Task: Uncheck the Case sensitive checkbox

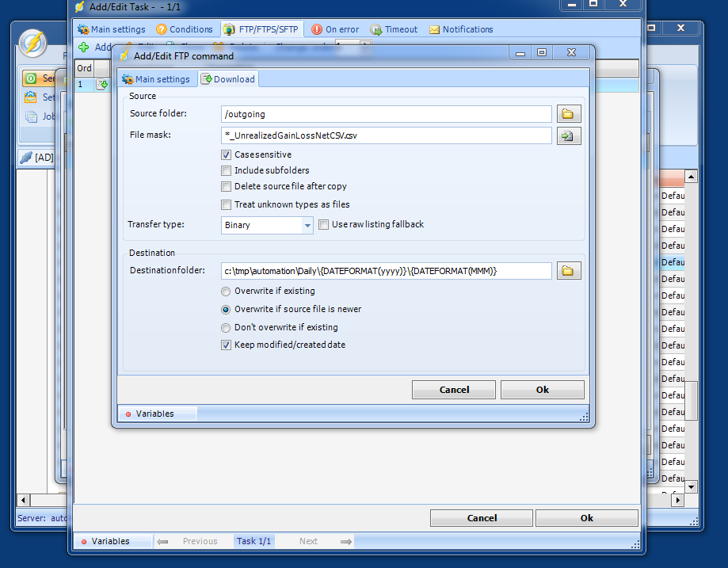Action: (x=227, y=154)
